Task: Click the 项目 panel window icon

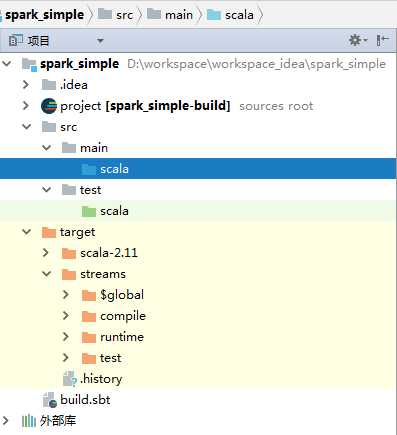Action: 16,41
